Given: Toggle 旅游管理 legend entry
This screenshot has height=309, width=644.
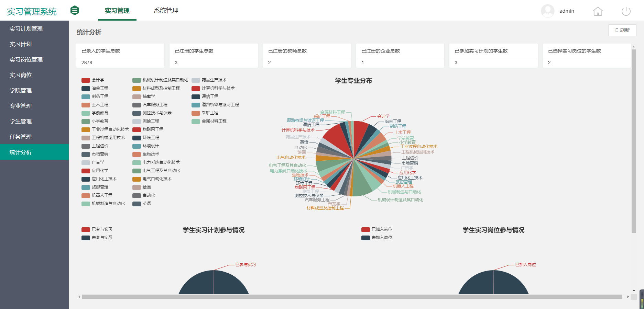Looking at the screenshot, I should tap(95, 187).
